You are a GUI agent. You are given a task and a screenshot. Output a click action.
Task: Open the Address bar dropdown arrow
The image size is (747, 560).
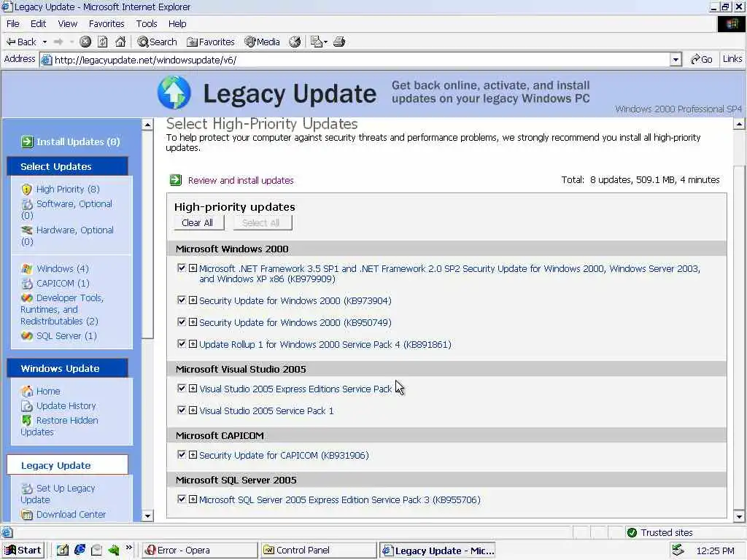point(676,60)
